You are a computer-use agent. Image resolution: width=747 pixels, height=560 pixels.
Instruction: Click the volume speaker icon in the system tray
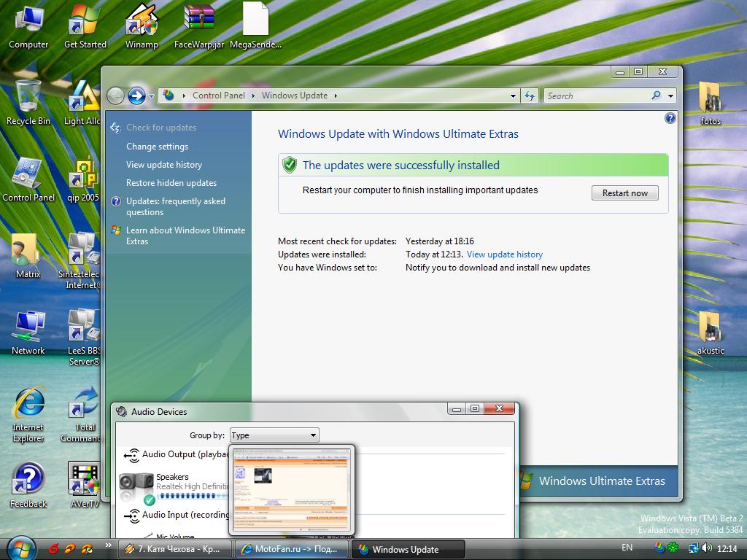coord(707,548)
